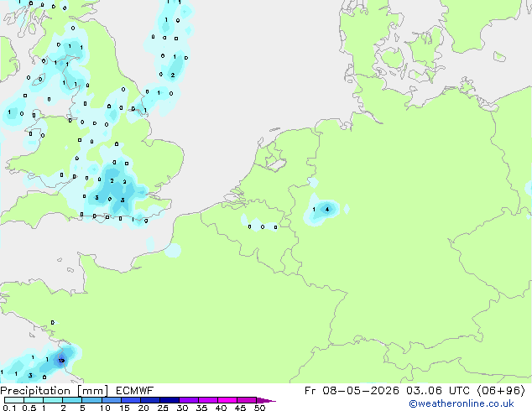532x411 pixels.
Task: Click the legend value '40'
Action: point(221,408)
